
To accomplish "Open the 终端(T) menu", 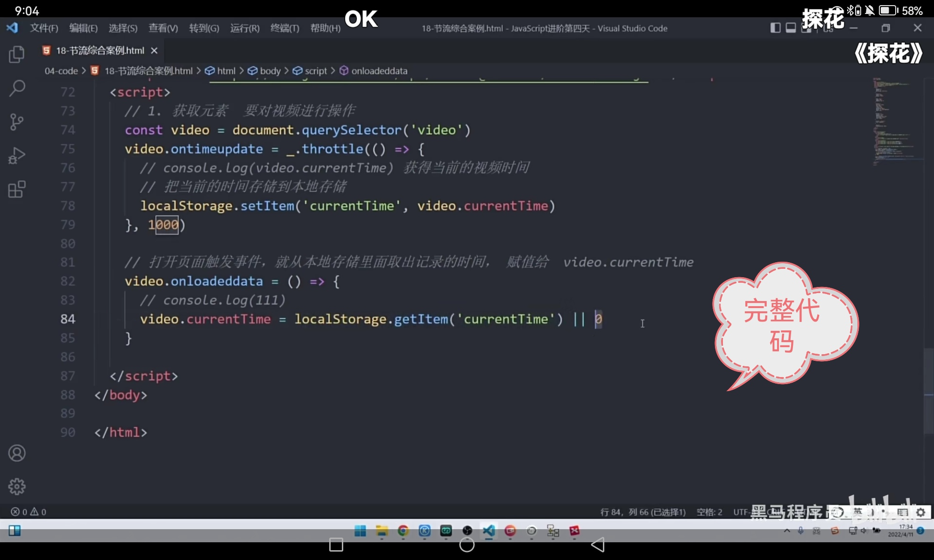I will pyautogui.click(x=284, y=28).
